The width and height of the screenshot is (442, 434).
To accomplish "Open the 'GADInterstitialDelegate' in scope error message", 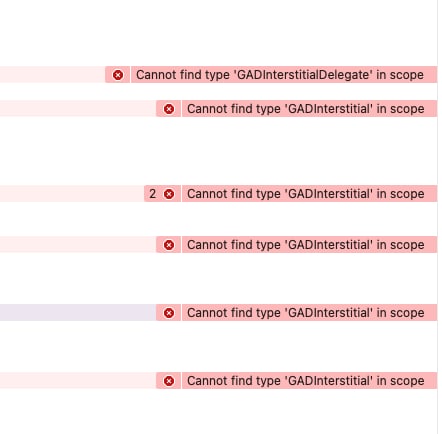I will point(280,75).
